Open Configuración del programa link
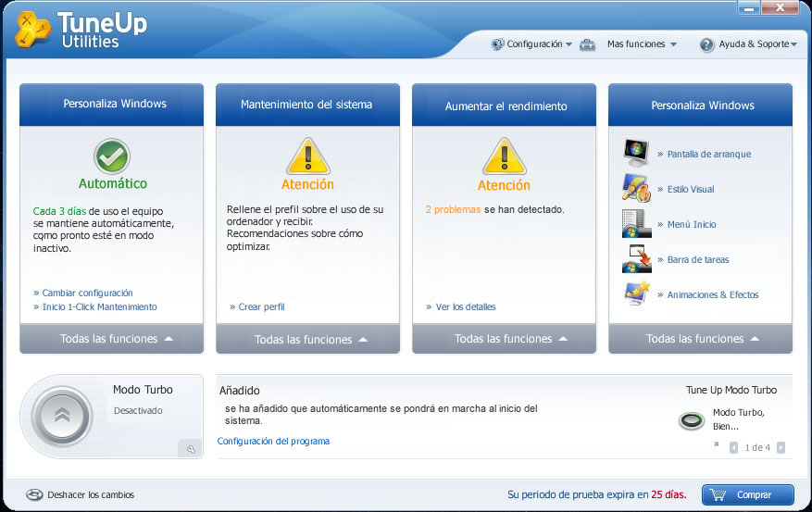The width and height of the screenshot is (812, 512). pos(273,441)
